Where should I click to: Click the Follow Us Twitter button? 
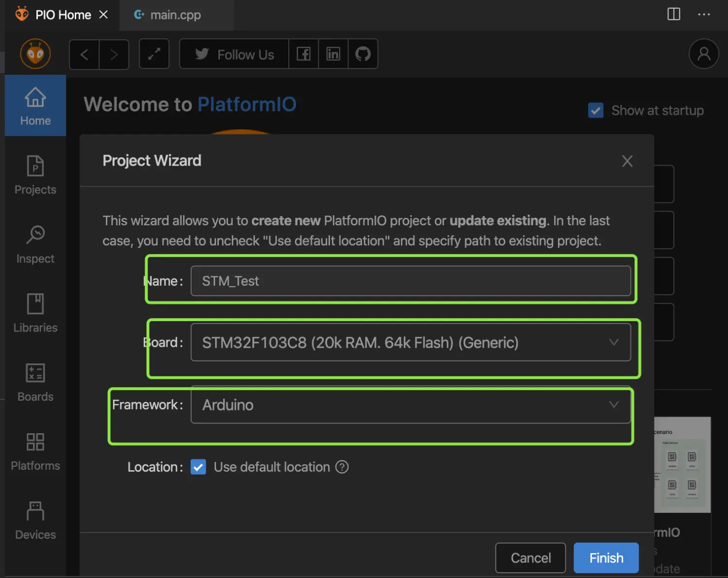(x=234, y=54)
